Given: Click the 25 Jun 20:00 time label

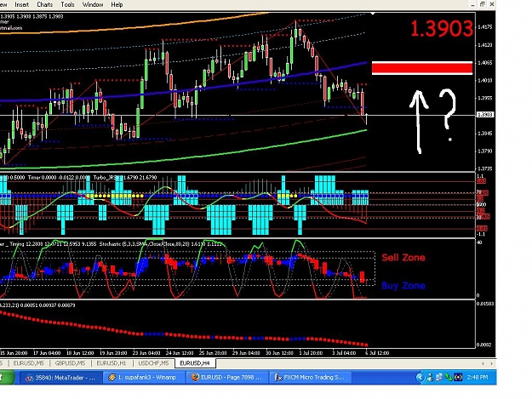Looking at the screenshot, I should tap(213, 353).
